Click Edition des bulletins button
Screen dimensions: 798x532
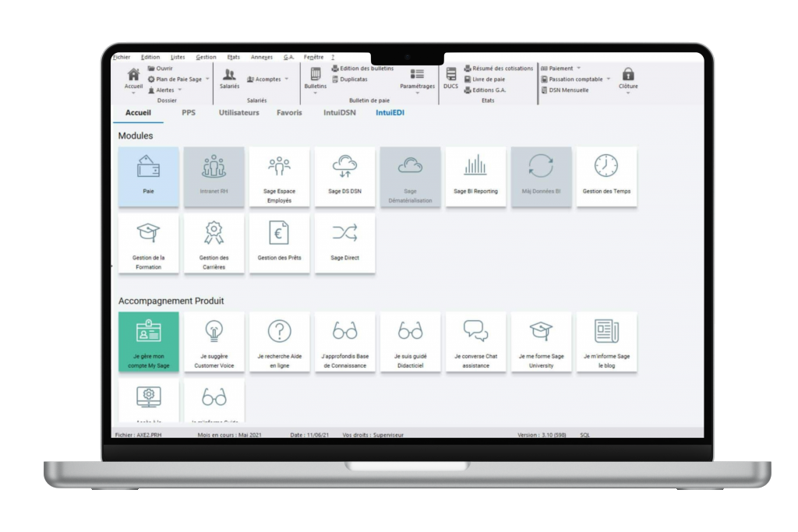tap(362, 68)
